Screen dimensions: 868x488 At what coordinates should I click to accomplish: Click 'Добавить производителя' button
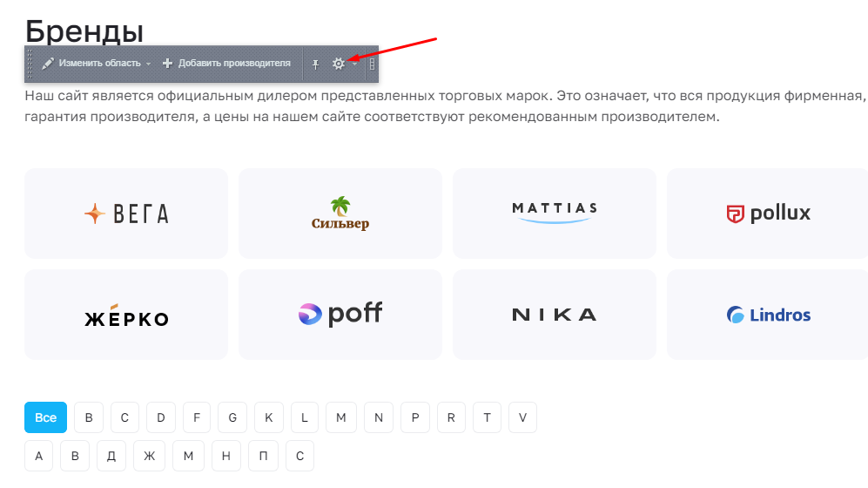(226, 64)
